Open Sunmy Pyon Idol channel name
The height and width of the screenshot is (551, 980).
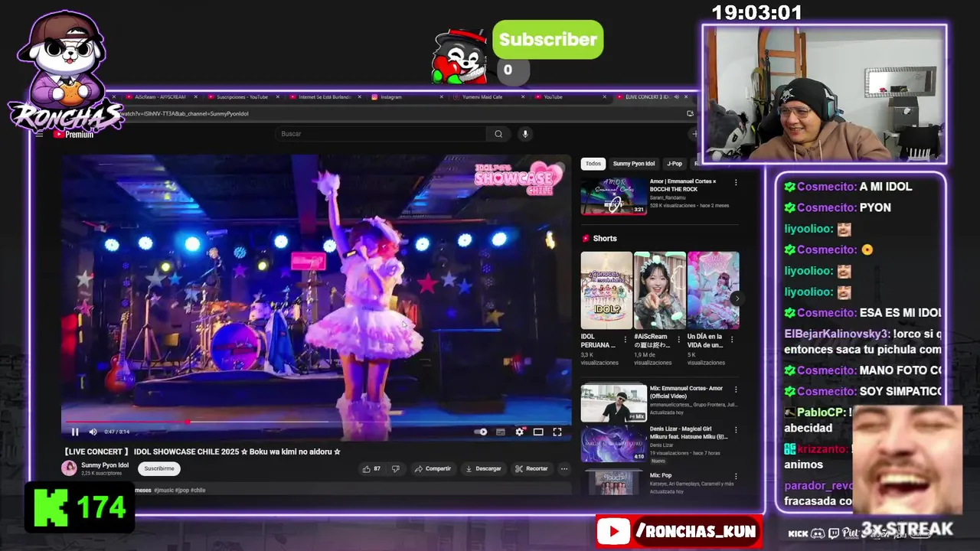[x=105, y=465]
